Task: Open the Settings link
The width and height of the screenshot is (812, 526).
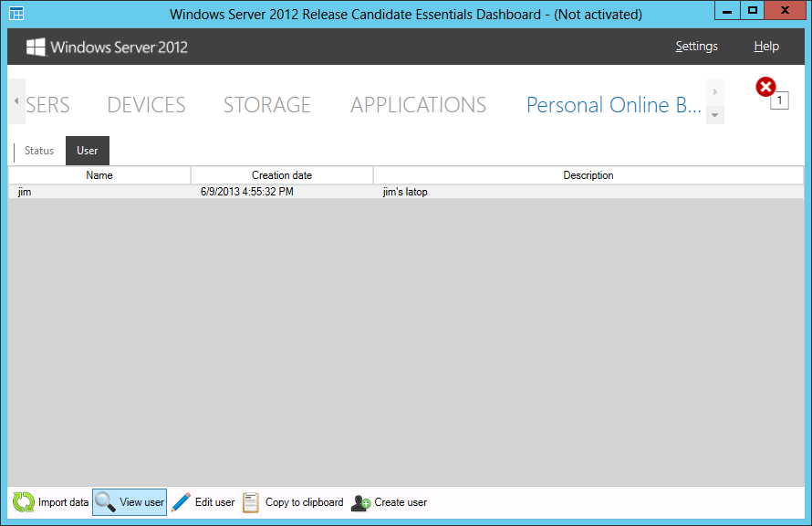Action: [x=696, y=47]
